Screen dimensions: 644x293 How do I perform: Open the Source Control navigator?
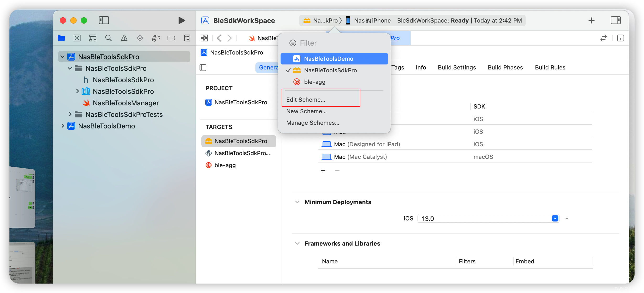point(77,38)
